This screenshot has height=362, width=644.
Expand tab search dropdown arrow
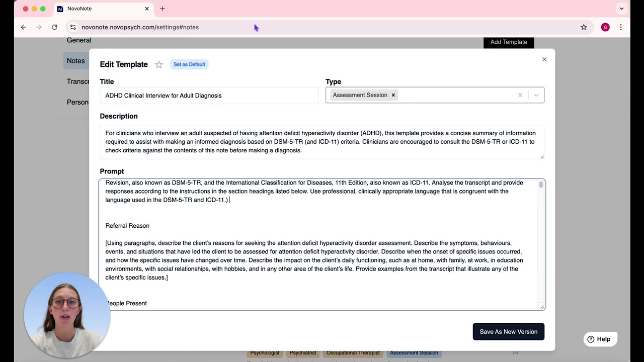click(621, 9)
